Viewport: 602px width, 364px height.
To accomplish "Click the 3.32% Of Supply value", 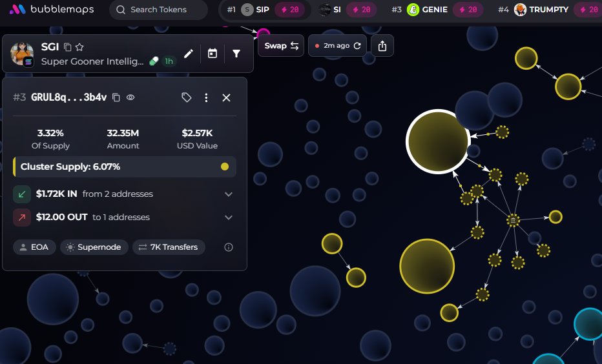I will point(50,133).
